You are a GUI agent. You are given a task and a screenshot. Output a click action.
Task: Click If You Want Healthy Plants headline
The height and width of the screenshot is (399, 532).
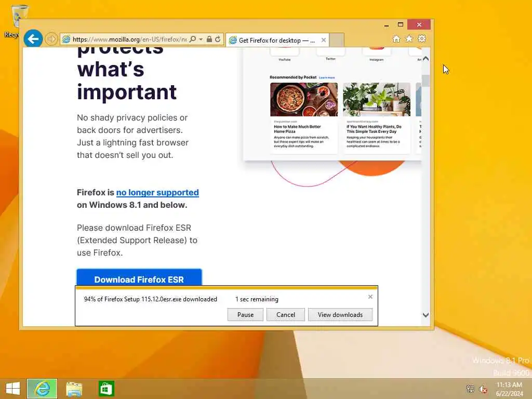[374, 129]
